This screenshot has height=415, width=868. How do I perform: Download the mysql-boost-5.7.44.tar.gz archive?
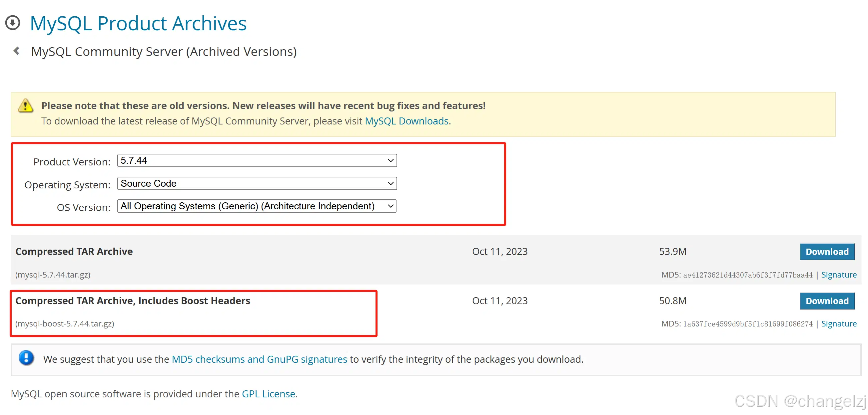point(827,301)
